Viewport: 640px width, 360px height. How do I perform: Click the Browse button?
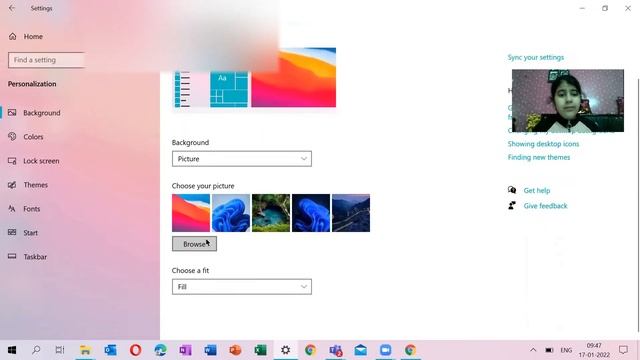[194, 244]
